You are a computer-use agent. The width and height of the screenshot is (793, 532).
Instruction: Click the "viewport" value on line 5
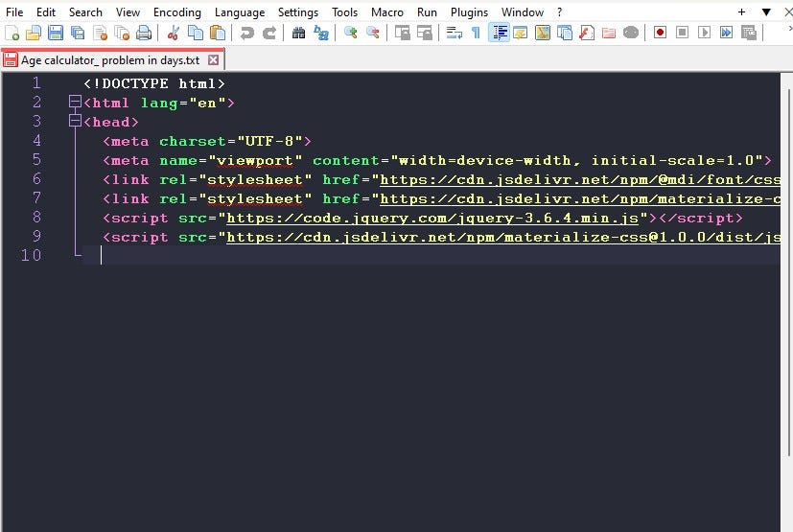[255, 160]
